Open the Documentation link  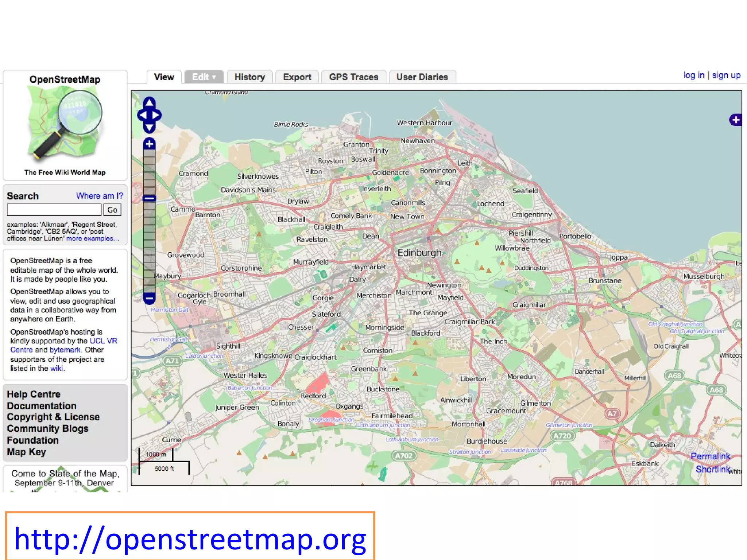42,406
